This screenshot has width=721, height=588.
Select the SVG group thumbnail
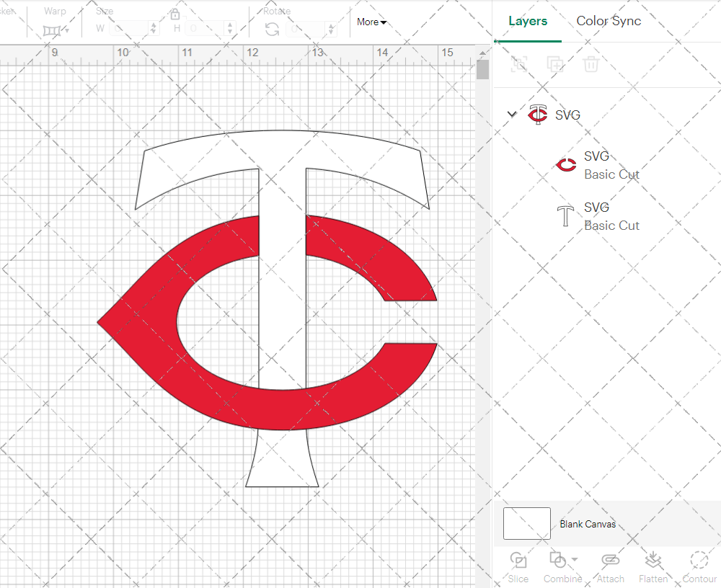click(x=538, y=115)
